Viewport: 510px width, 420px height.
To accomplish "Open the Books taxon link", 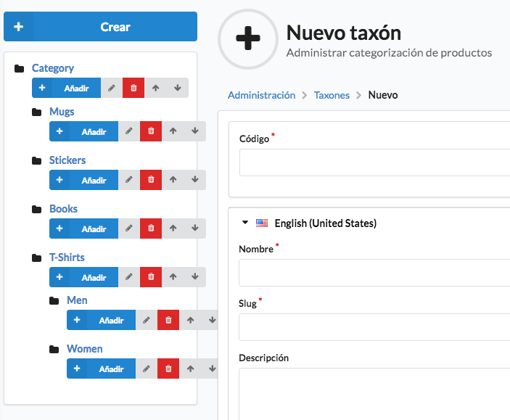I will coord(63,209).
